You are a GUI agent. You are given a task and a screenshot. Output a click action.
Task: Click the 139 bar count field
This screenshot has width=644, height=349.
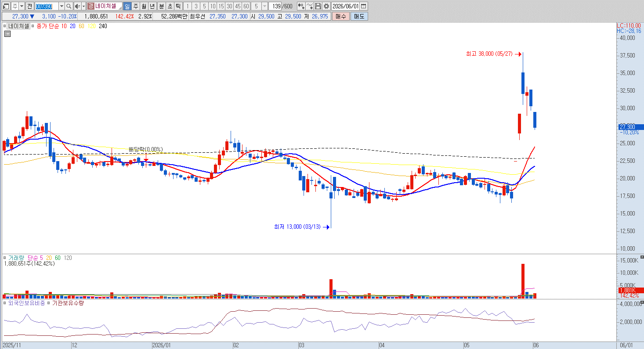click(x=276, y=6)
